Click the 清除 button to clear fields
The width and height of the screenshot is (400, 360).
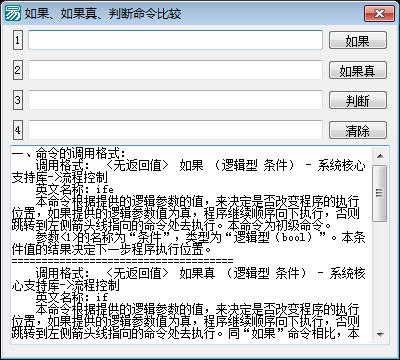coord(358,130)
